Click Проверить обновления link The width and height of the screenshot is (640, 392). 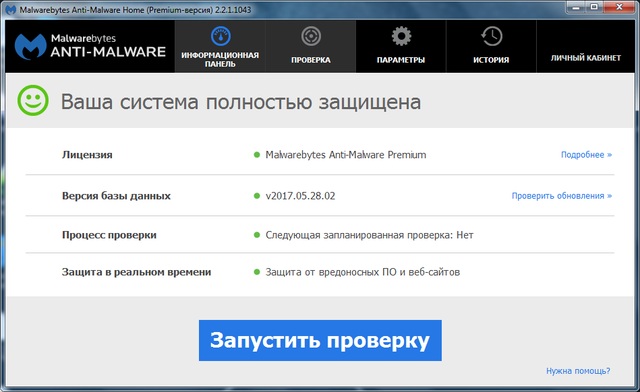click(x=562, y=196)
